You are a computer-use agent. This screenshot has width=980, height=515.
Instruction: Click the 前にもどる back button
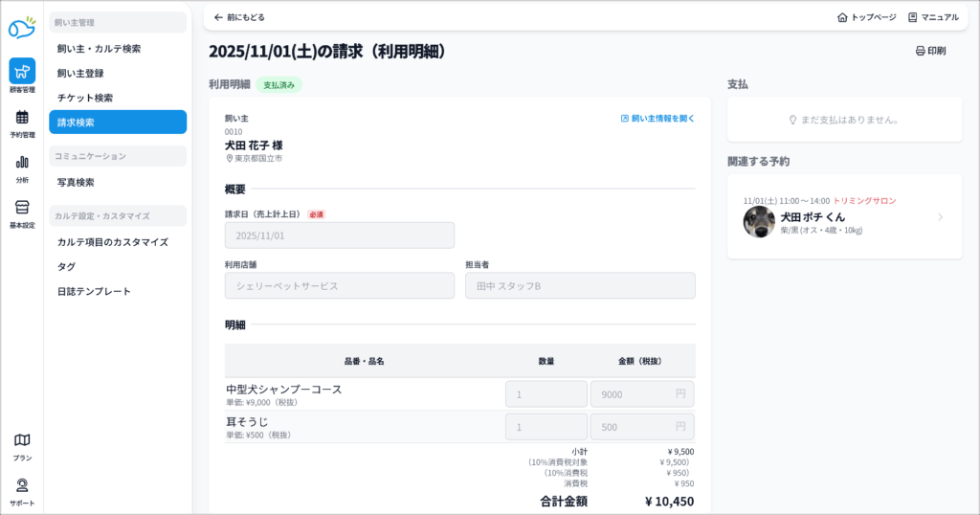coord(239,17)
